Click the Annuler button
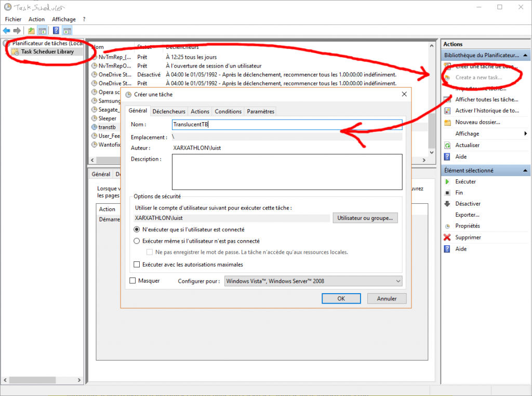 (387, 299)
